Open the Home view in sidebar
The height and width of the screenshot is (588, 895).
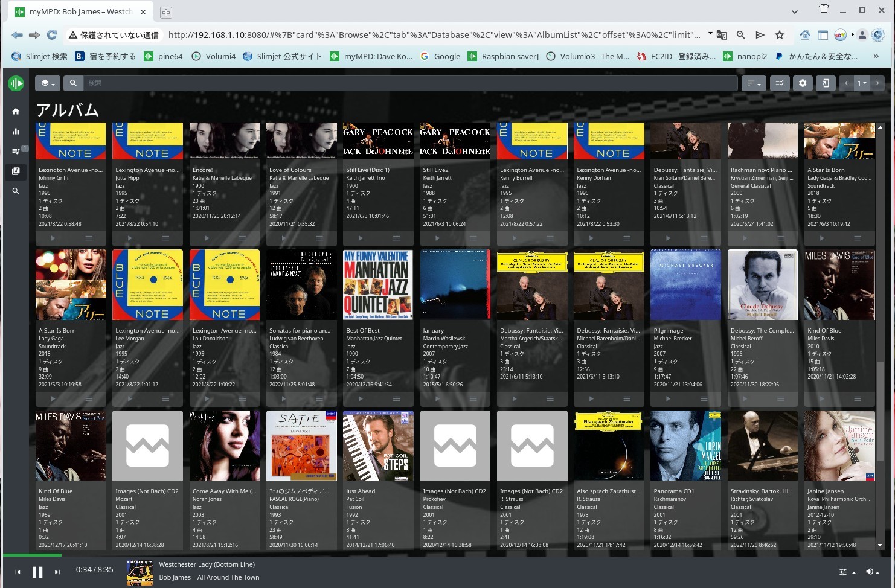click(x=16, y=111)
